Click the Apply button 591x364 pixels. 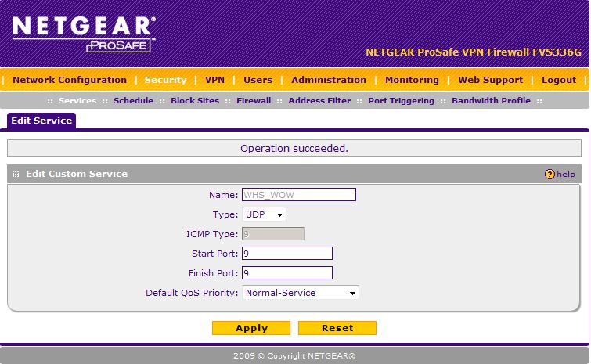click(251, 328)
